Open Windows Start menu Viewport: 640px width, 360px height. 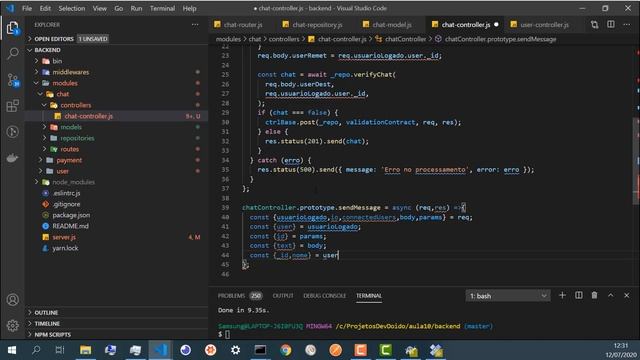pos(12,350)
